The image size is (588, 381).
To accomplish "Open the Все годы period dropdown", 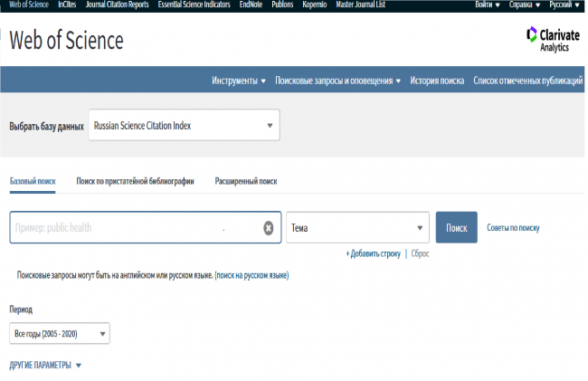I will pos(60,333).
